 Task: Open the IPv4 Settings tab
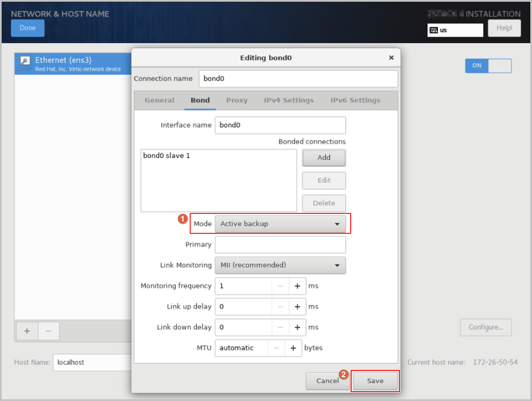pos(289,100)
